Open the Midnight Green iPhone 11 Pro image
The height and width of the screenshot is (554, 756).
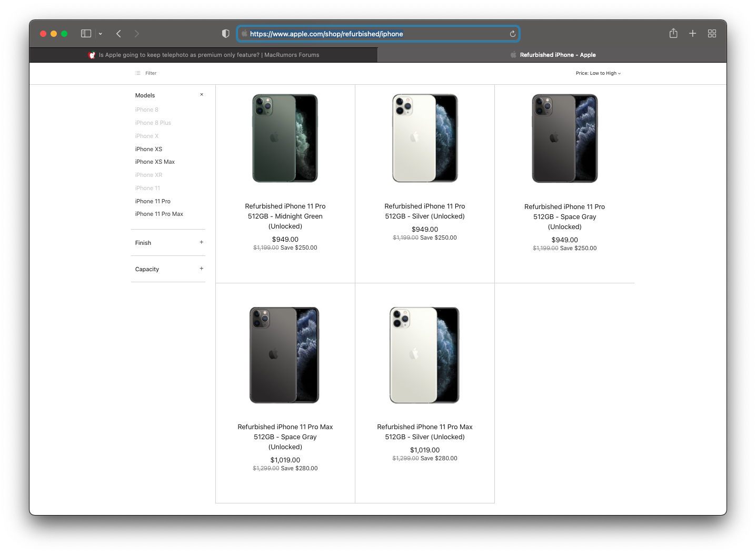[x=285, y=138]
